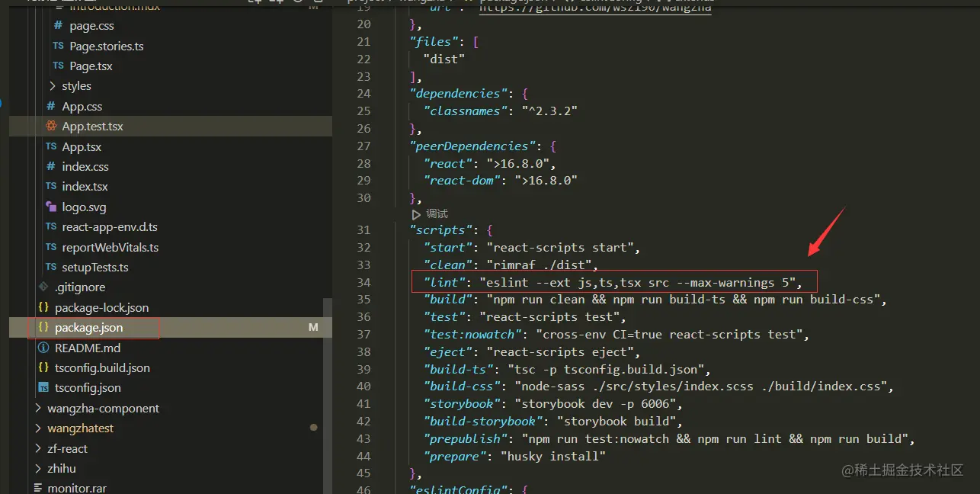
Task: Click the "build" script line
Action: [655, 299]
